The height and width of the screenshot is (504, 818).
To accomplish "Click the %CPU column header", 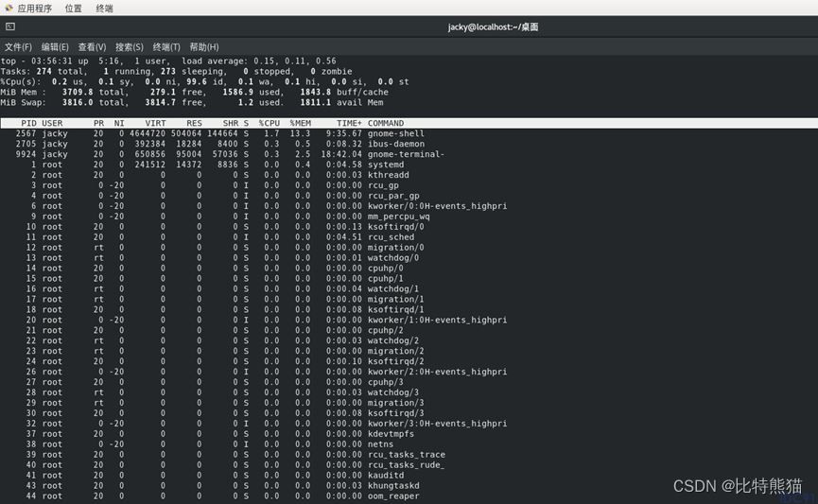I will point(269,123).
